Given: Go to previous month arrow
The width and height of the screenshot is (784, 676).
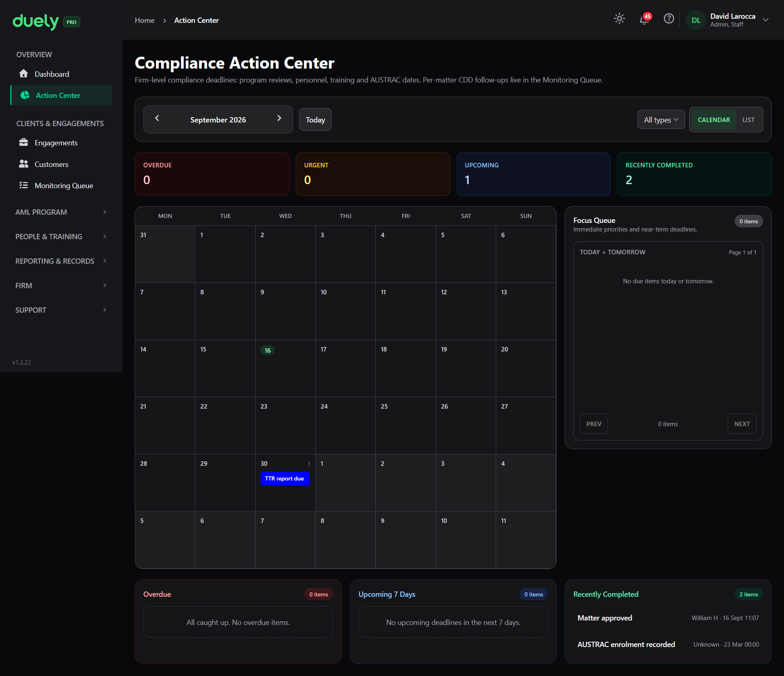Looking at the screenshot, I should [x=157, y=118].
